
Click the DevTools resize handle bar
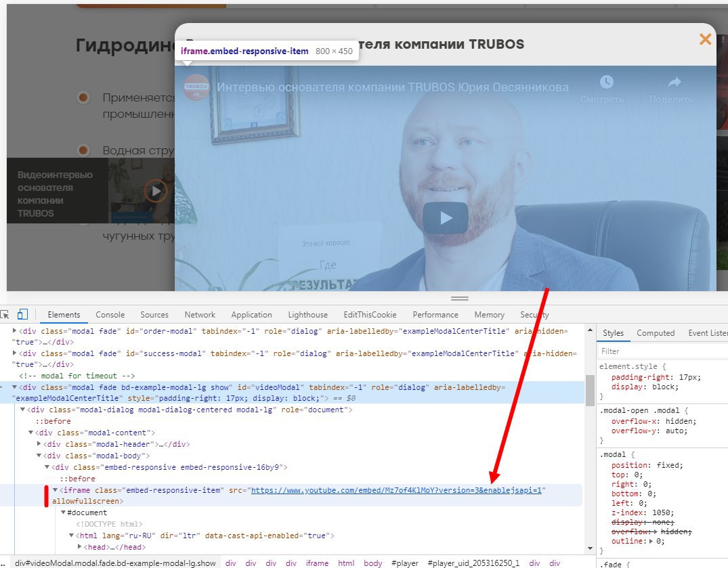click(459, 299)
